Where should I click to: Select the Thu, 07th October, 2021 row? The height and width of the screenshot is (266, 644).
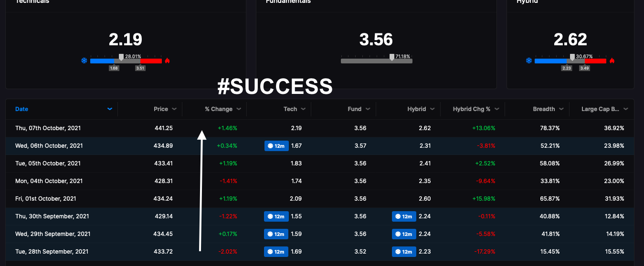click(320, 128)
